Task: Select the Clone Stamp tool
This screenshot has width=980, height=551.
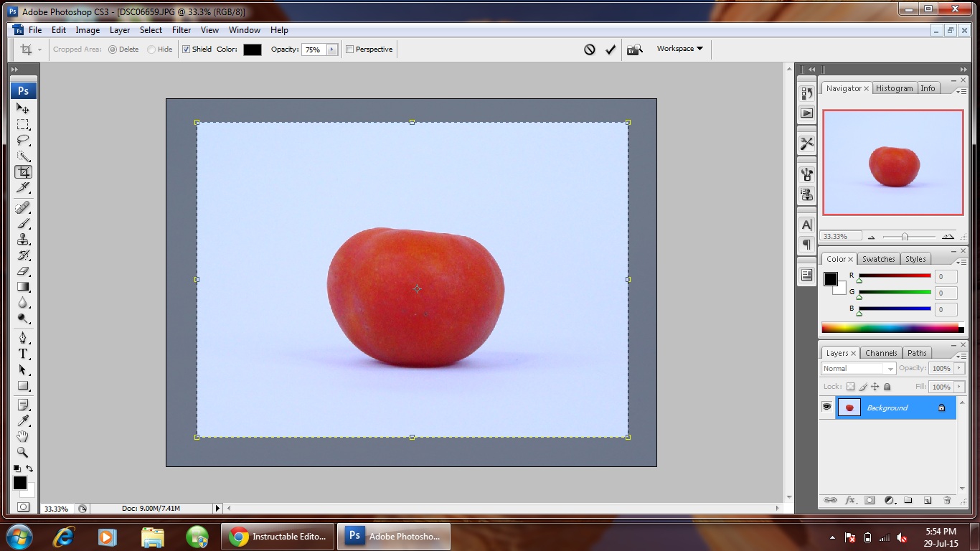Action: click(x=23, y=240)
